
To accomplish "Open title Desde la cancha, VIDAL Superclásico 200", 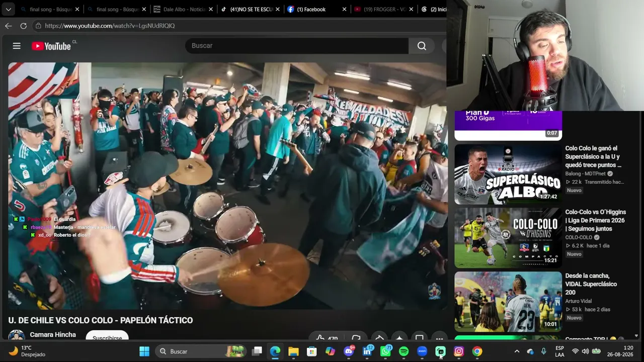I will [x=591, y=284].
